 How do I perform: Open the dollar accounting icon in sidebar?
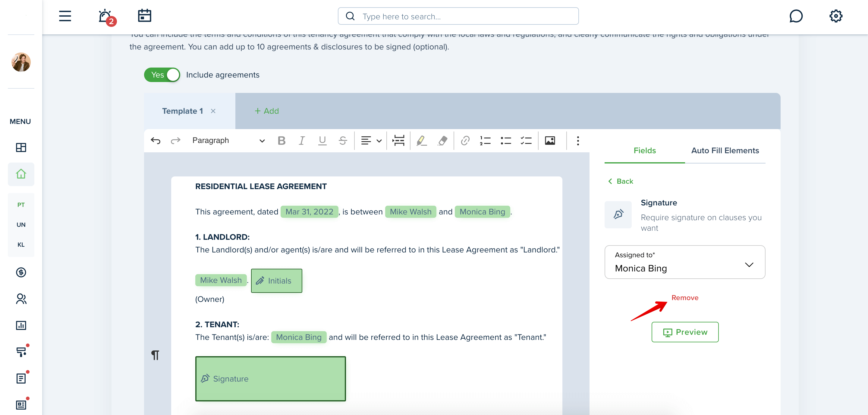[x=21, y=272]
